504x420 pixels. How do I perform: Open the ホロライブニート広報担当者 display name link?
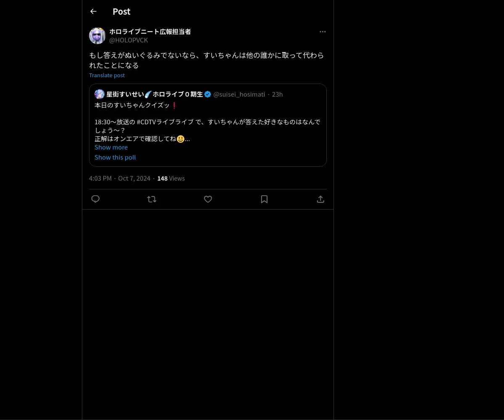tap(150, 31)
